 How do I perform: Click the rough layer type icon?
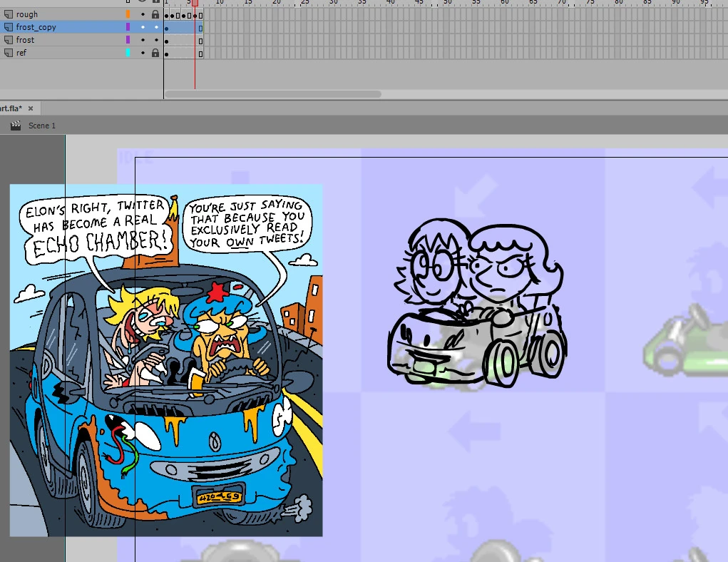9,14
